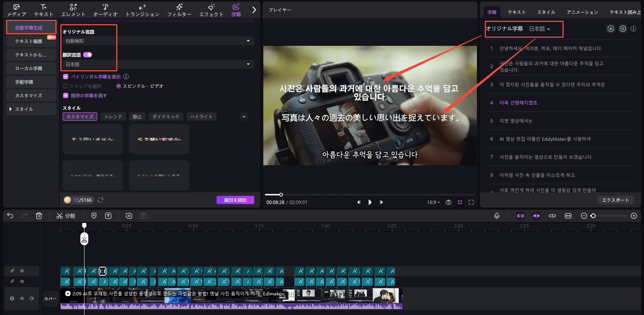Show info for bilingual subtitle option

click(126, 77)
